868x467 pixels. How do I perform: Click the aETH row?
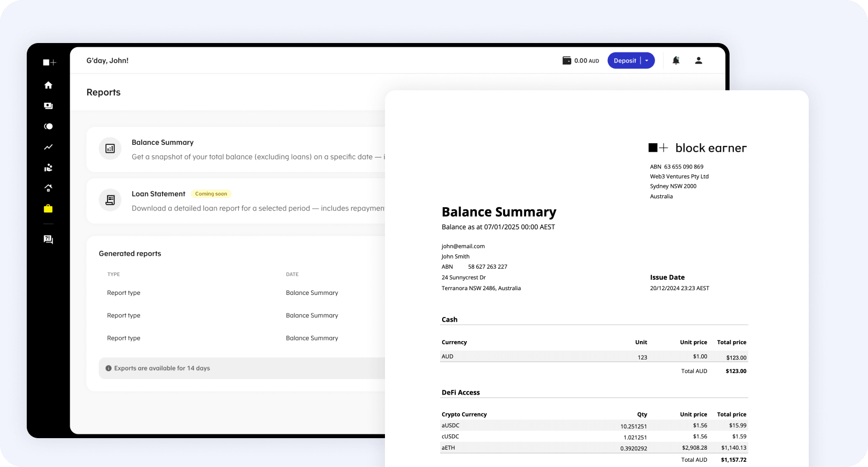[594, 448]
